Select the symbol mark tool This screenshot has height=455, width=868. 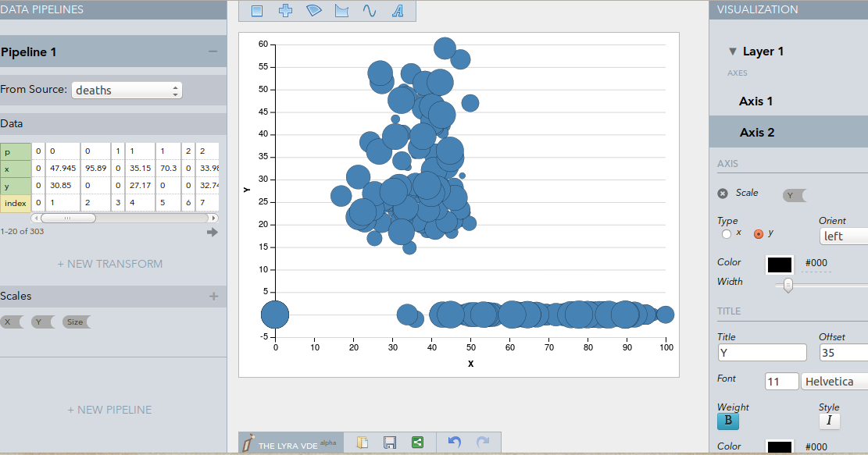[x=285, y=11]
